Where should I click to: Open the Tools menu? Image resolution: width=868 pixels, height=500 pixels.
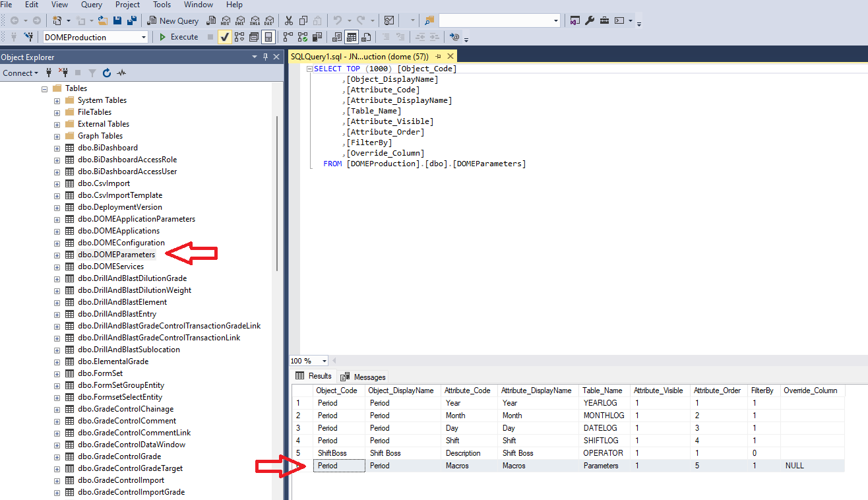pyautogui.click(x=162, y=5)
